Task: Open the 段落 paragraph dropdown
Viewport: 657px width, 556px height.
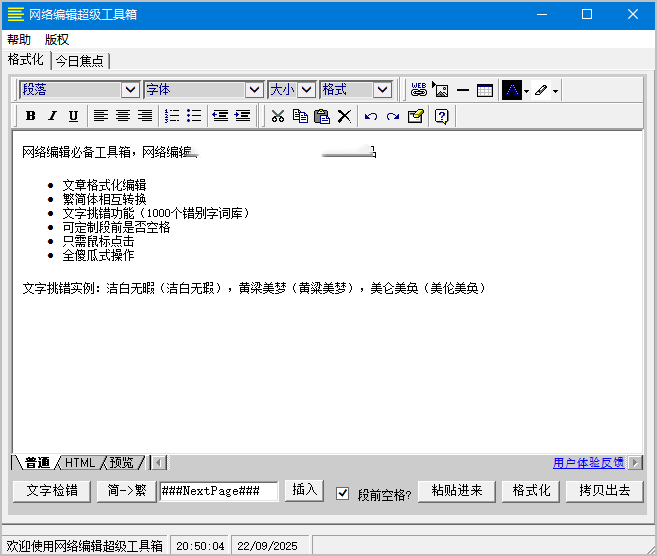Action: tap(130, 90)
